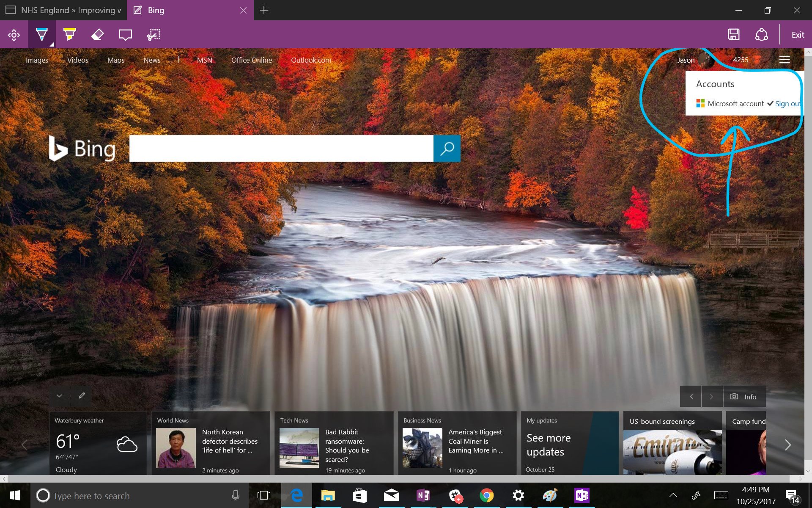Select the Pen tool in web notes
Image resolution: width=812 pixels, height=508 pixels.
click(x=41, y=35)
